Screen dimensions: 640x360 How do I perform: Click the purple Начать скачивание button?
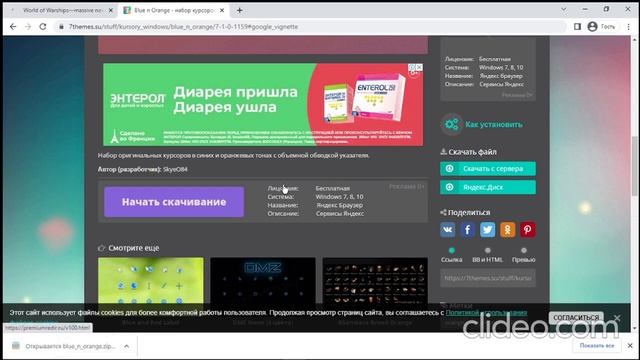point(174,202)
